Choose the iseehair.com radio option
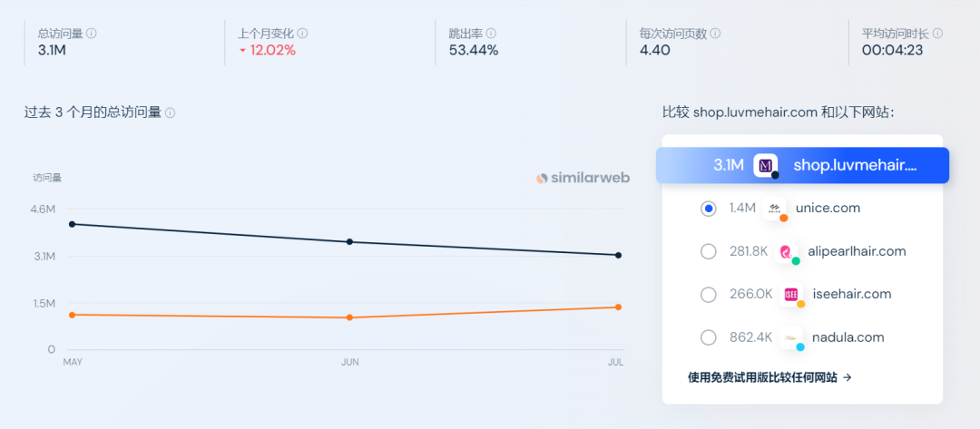 (x=708, y=294)
